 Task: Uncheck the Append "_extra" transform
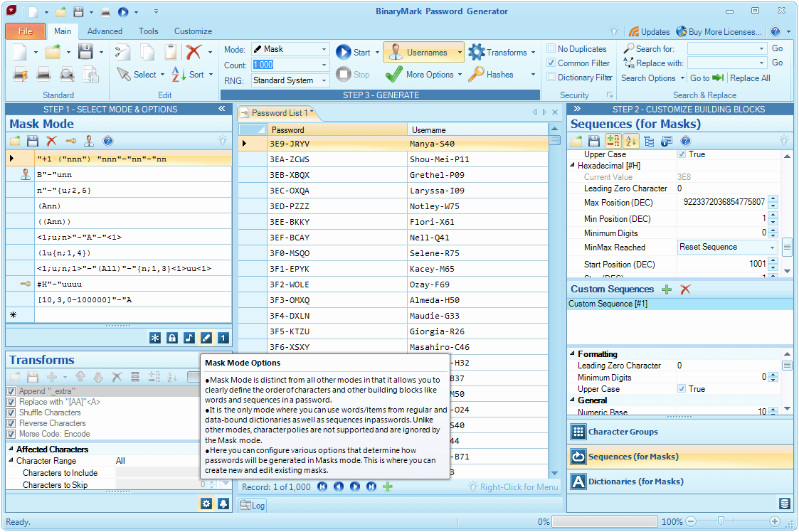pos(11,391)
